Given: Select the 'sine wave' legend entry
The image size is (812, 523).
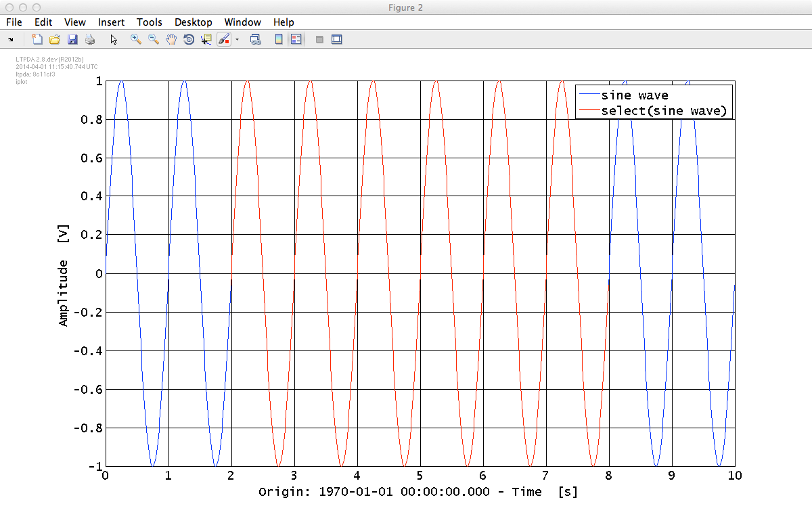Looking at the screenshot, I should click(635, 95).
